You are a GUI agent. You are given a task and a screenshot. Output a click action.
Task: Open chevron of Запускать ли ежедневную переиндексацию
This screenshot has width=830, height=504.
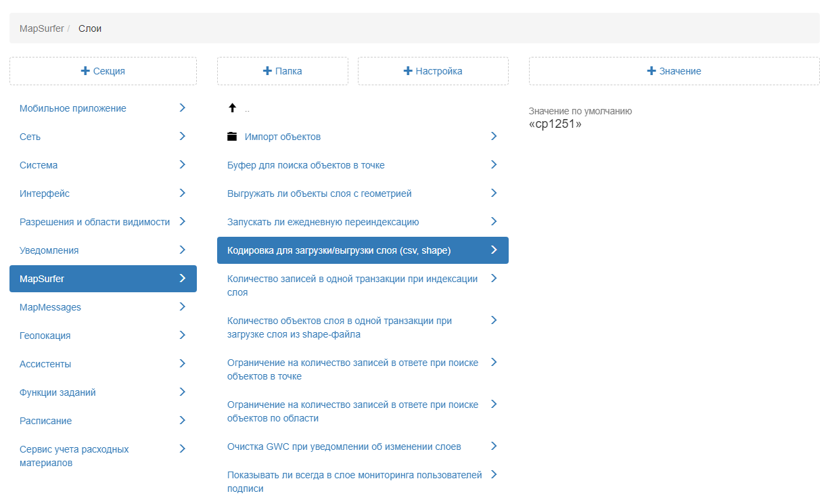(x=494, y=221)
